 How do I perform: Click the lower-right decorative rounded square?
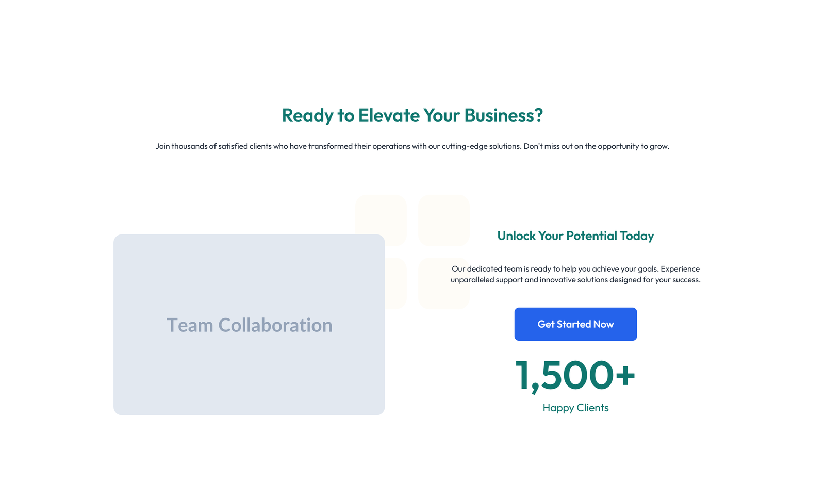click(x=443, y=283)
